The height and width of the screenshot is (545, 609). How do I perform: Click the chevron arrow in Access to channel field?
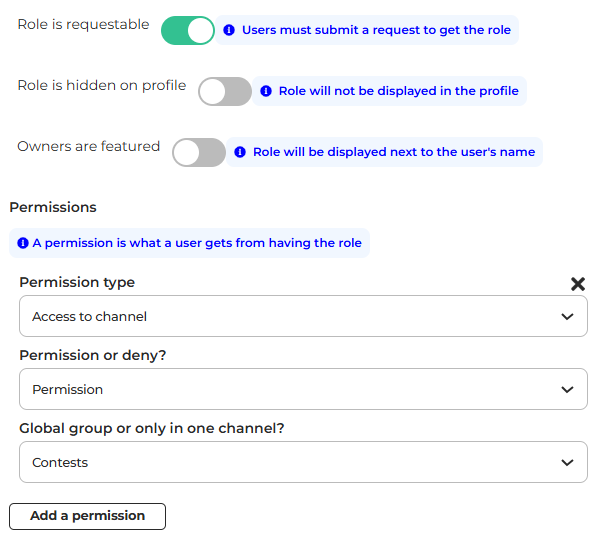coord(567,316)
